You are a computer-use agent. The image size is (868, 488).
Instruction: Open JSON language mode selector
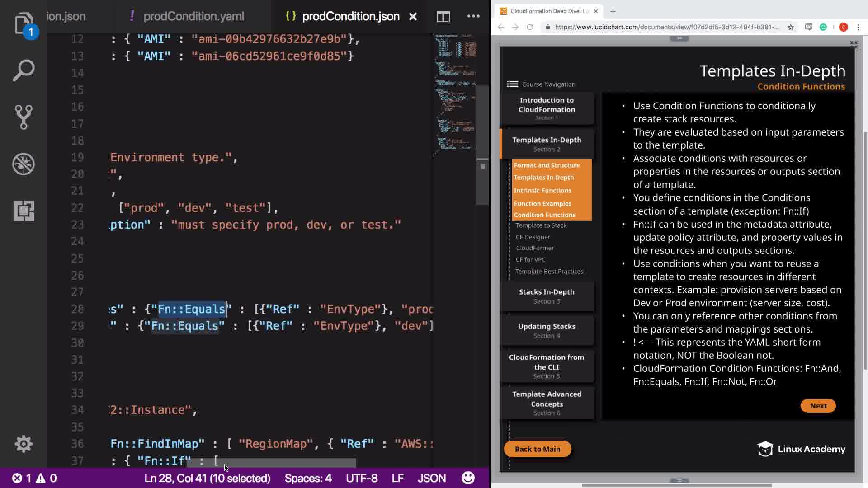click(431, 478)
